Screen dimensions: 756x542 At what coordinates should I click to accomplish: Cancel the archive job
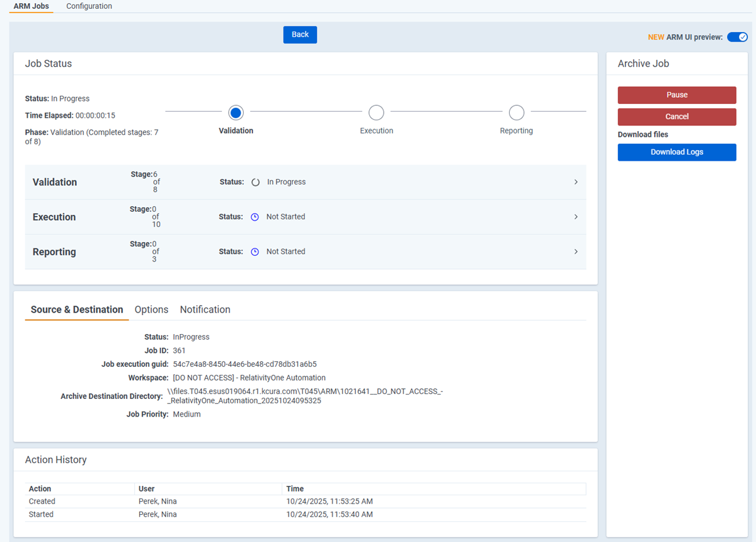coord(677,117)
